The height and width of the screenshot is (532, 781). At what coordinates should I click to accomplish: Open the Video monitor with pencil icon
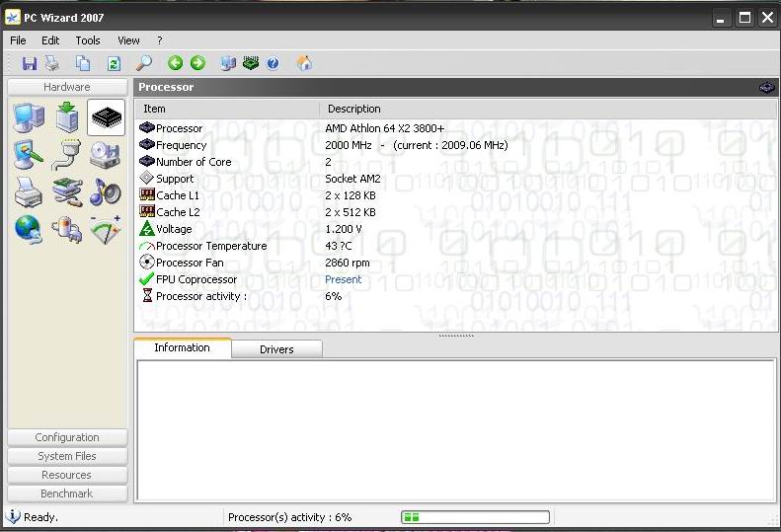pos(29,155)
